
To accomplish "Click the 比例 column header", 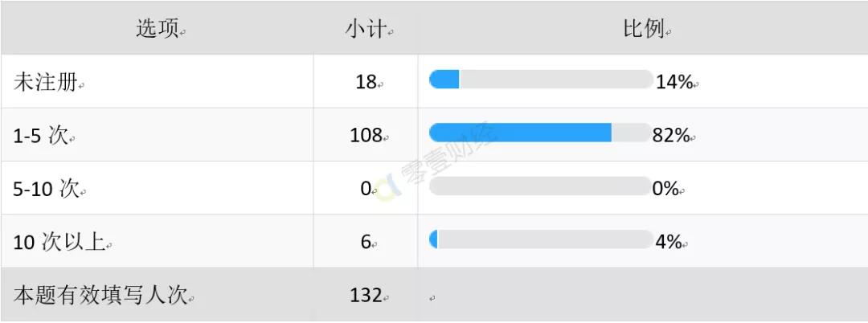I will click(644, 29).
